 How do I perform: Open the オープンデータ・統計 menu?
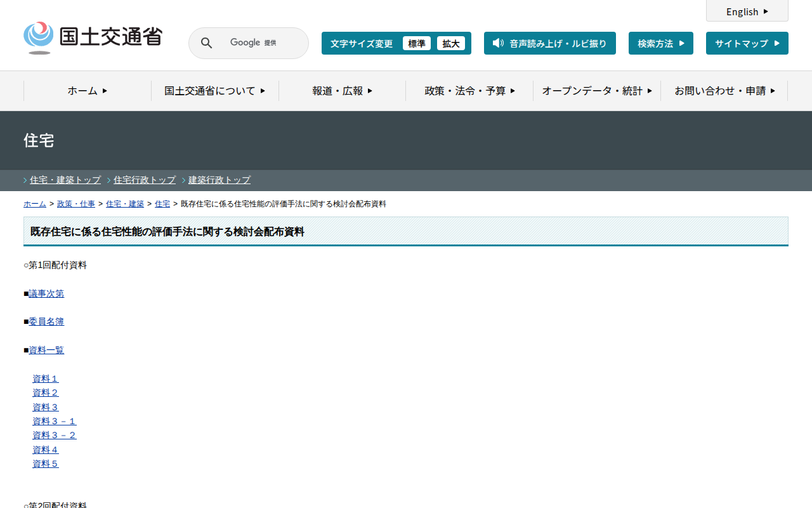click(x=597, y=91)
